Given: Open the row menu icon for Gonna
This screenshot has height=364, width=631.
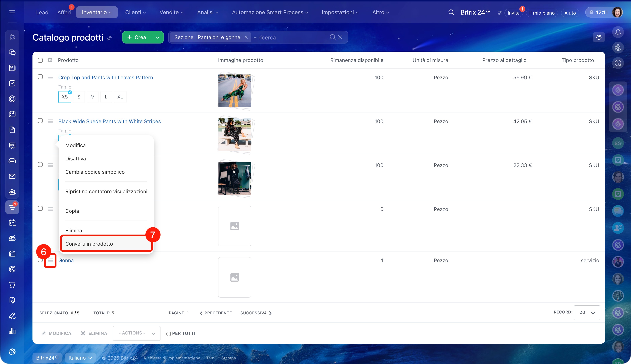Looking at the screenshot, I should pyautogui.click(x=50, y=261).
